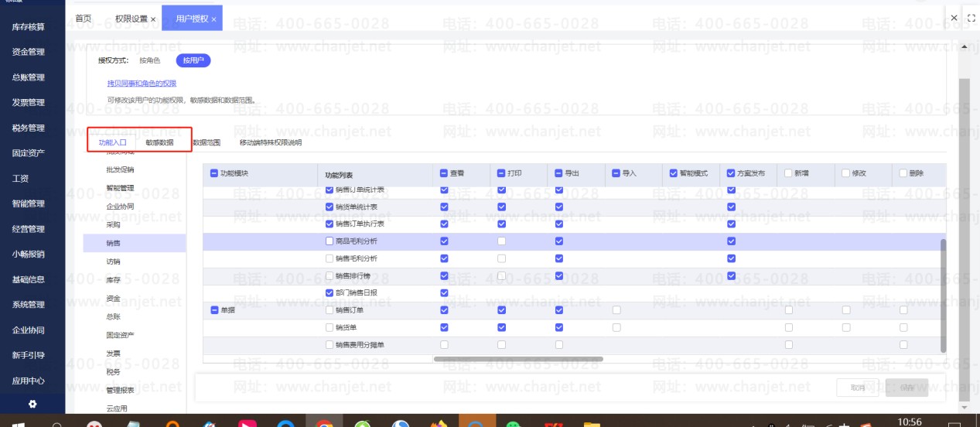
Task: Check the 销售毛利分析 row checkbox
Action: [x=330, y=258]
